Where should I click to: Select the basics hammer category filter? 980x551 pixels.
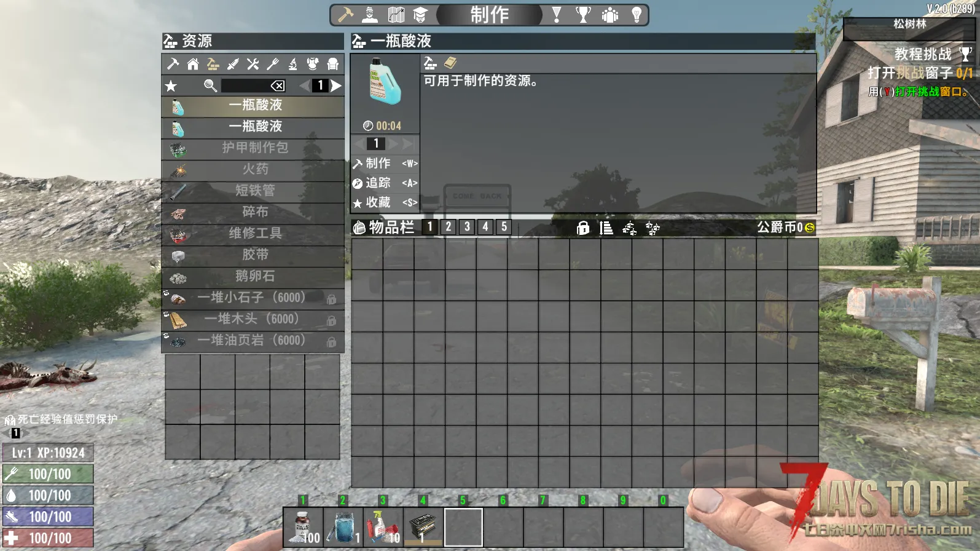173,64
